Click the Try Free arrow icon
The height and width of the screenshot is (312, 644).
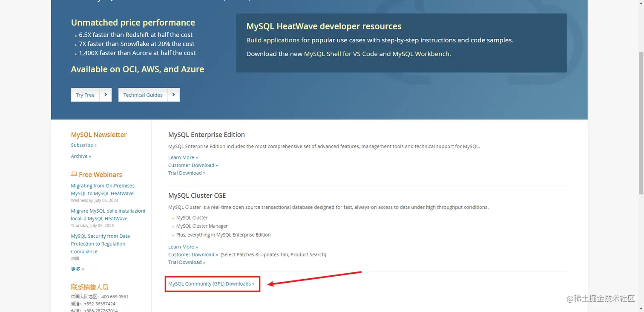pos(106,95)
